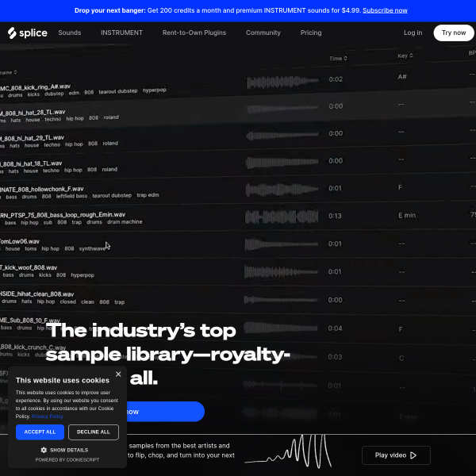
Task: Click the hyperpop tag under 808_kick_ring
Action: point(155,90)
